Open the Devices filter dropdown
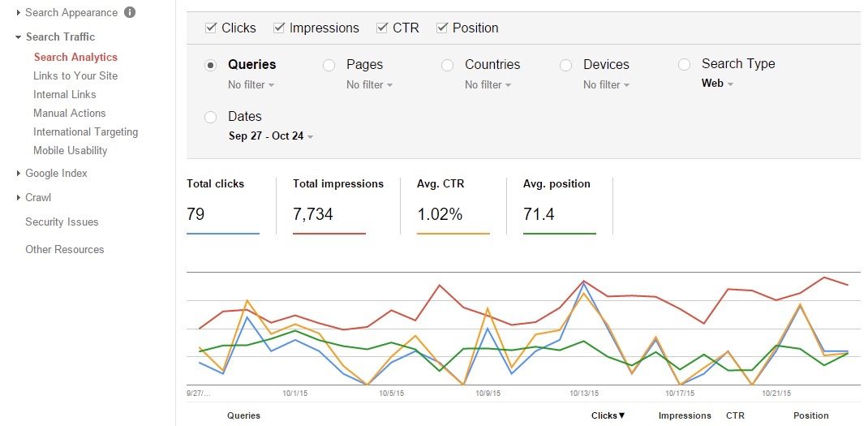The height and width of the screenshot is (426, 868). pos(607,85)
